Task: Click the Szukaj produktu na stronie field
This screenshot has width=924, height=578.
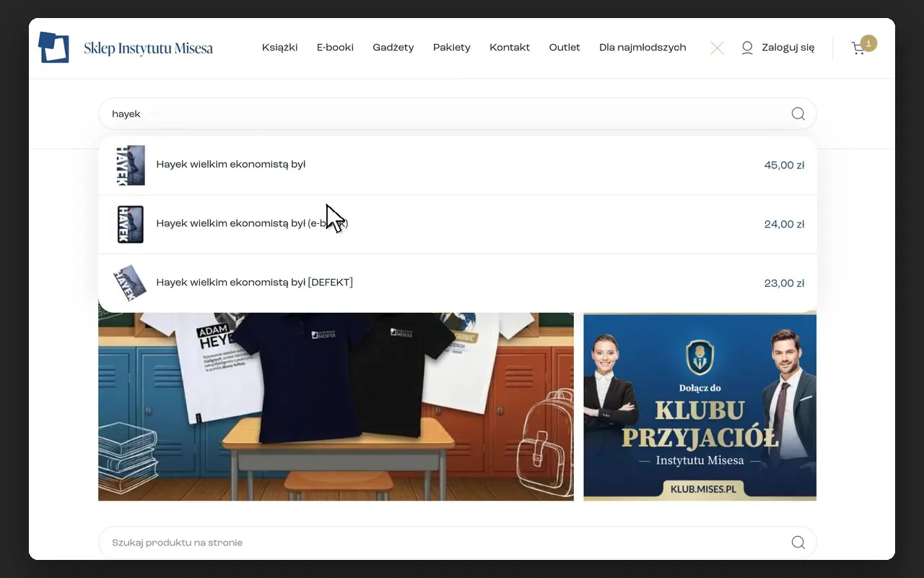Action: tap(457, 543)
